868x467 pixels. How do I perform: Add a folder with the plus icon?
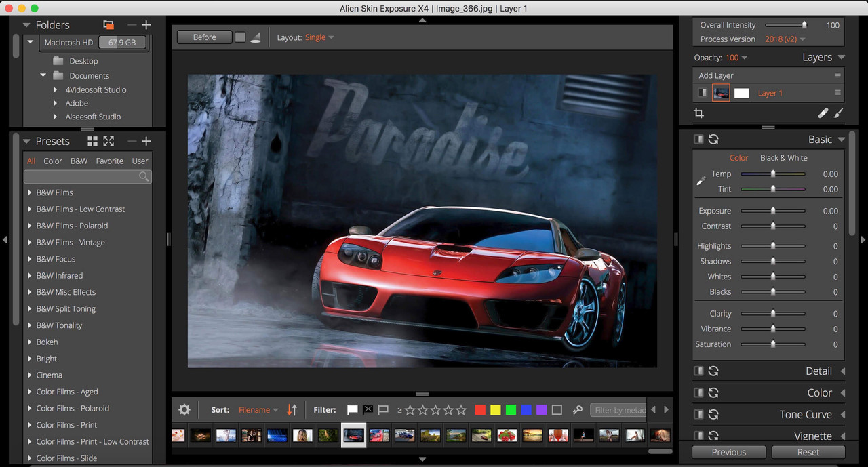pyautogui.click(x=146, y=25)
